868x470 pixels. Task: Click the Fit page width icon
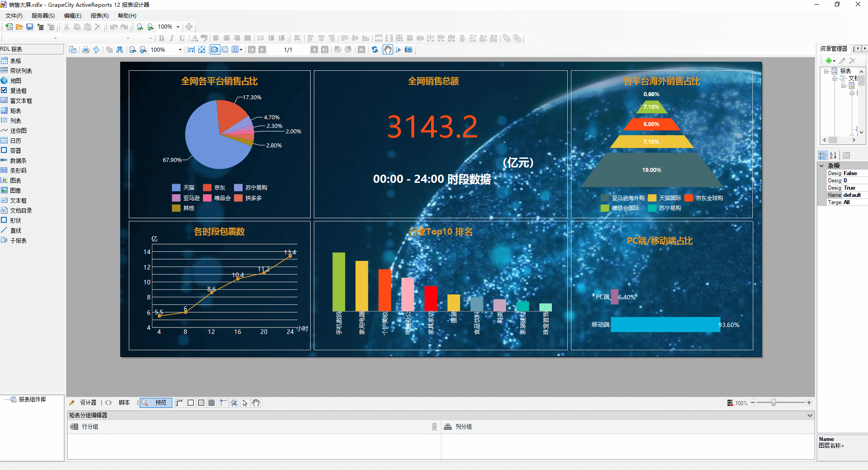point(191,49)
